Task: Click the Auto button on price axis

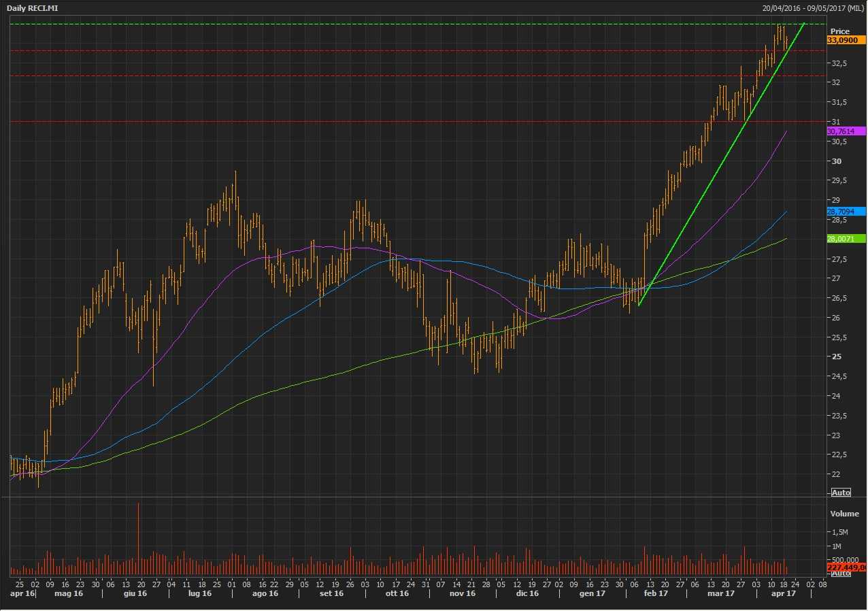Action: click(x=841, y=492)
